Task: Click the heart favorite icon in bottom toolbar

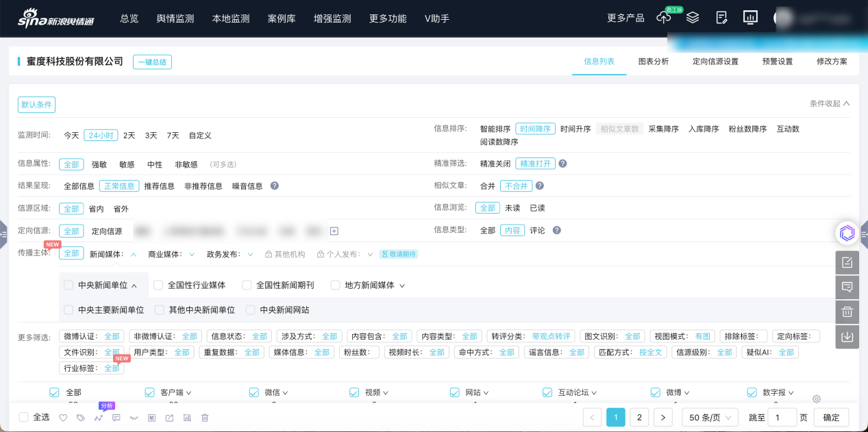Action: coord(63,418)
